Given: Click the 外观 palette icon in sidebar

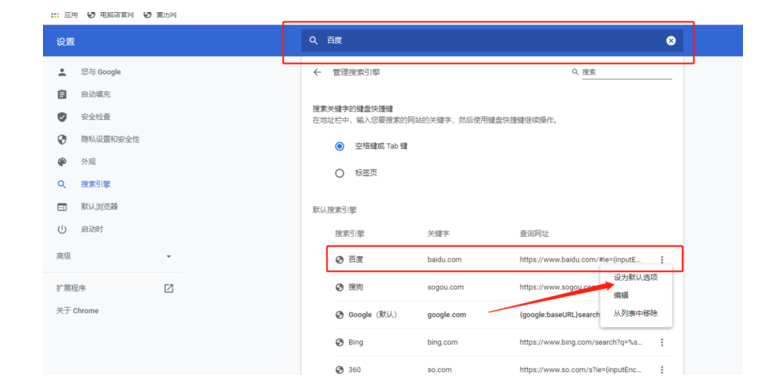Looking at the screenshot, I should pos(62,162).
